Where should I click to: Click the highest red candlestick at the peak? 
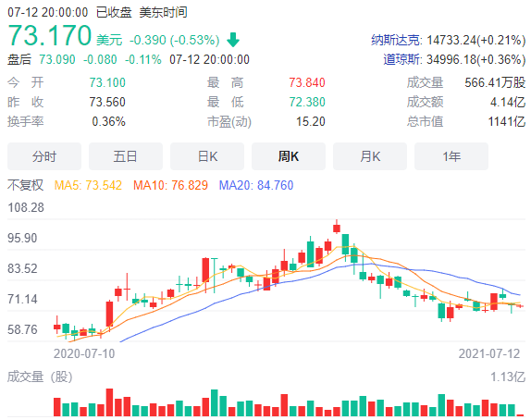pos(337,228)
